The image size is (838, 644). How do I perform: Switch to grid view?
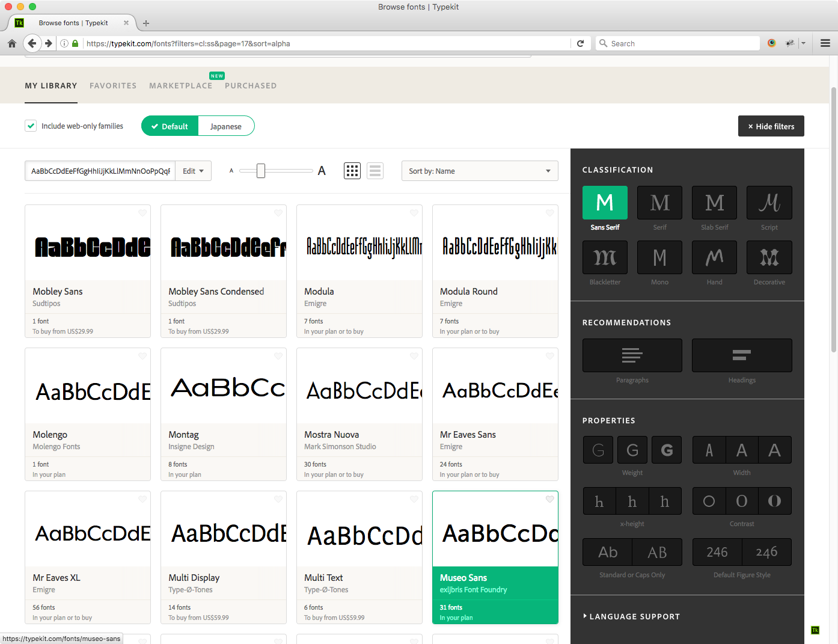coord(352,171)
